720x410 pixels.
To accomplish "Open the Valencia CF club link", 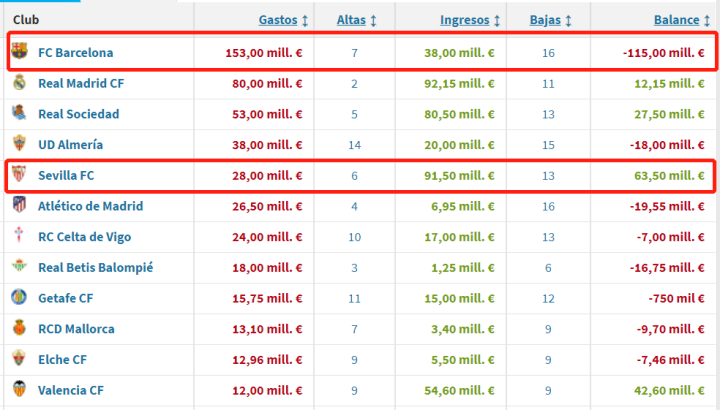I will [x=71, y=391].
